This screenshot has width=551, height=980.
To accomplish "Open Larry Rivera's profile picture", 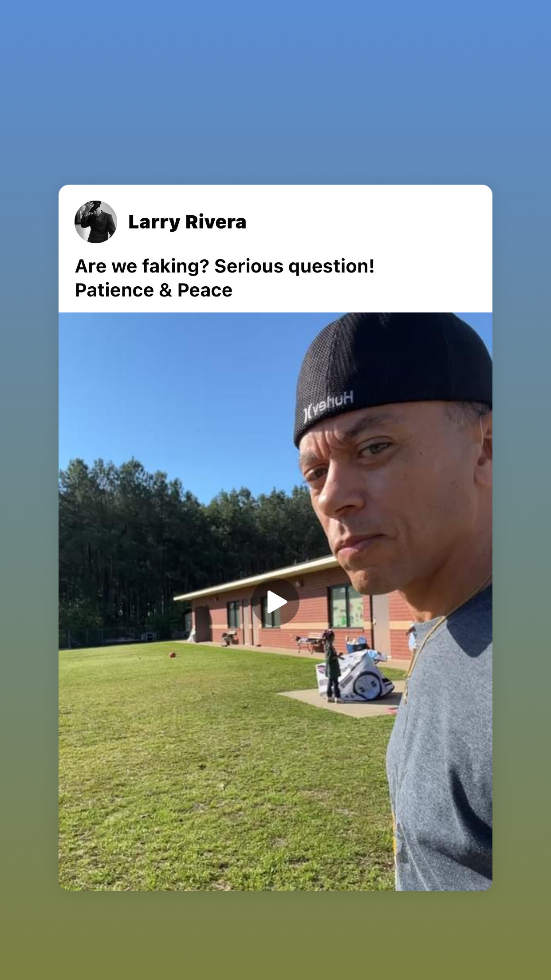I will (x=96, y=221).
